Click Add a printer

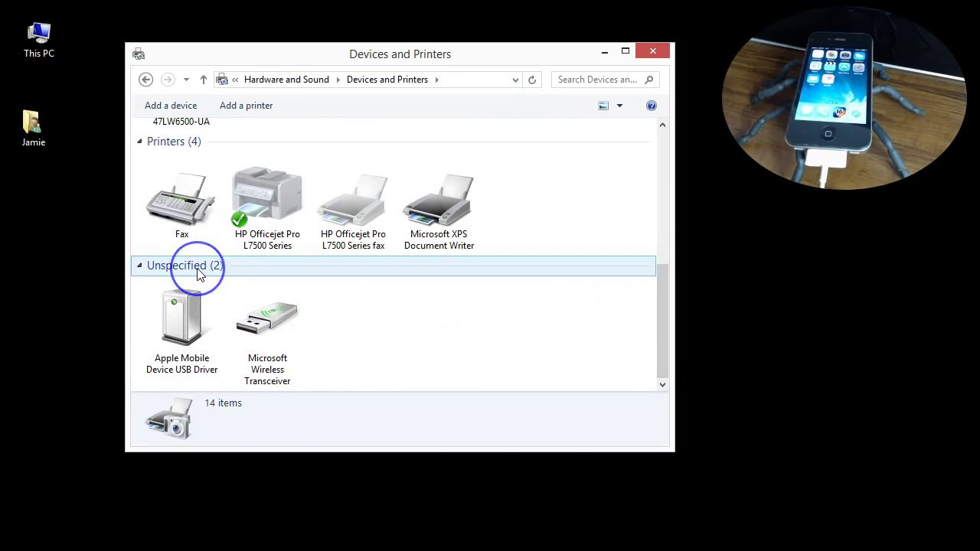point(246,106)
